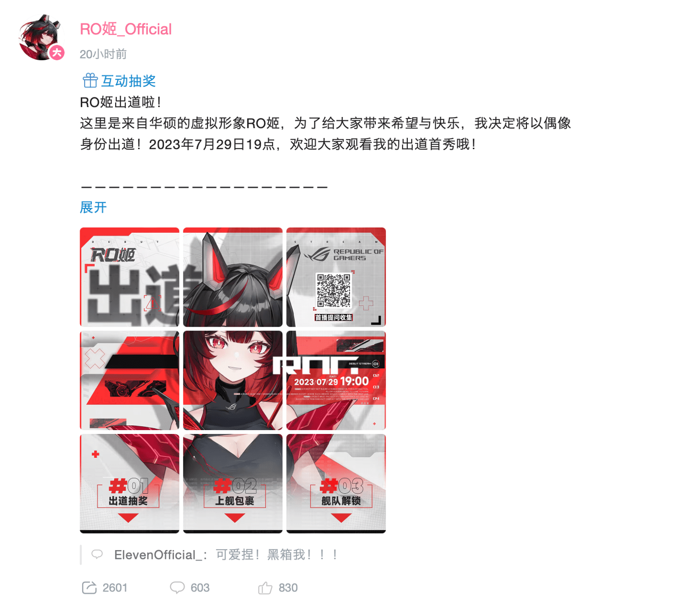
Task: Open RO姬_Official username link
Action: tap(125, 29)
